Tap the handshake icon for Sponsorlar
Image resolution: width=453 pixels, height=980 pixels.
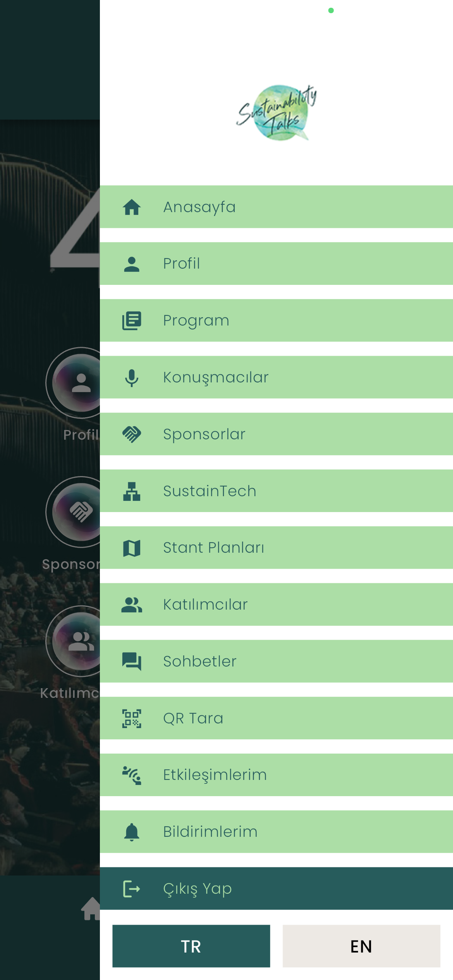(132, 434)
